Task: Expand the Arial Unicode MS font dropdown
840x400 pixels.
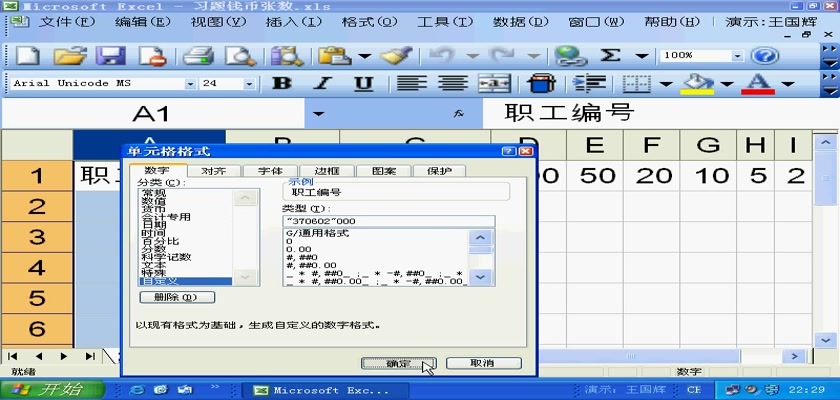Action: click(190, 84)
